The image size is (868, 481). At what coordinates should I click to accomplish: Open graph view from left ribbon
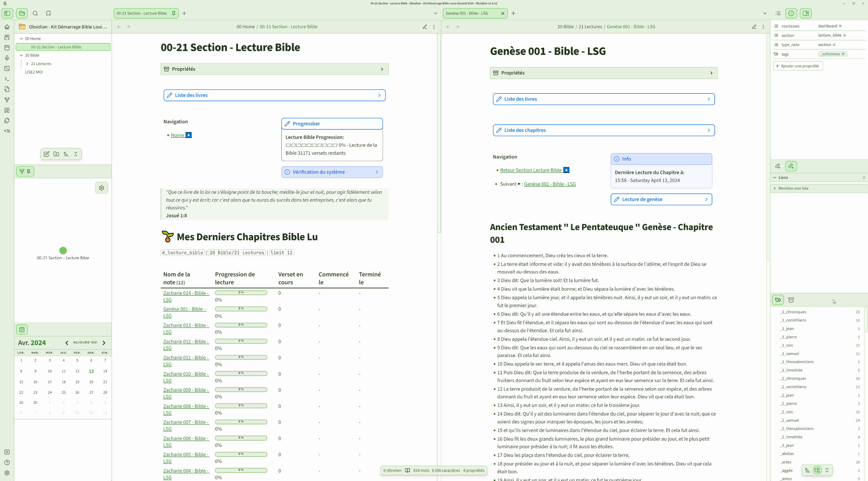7,100
